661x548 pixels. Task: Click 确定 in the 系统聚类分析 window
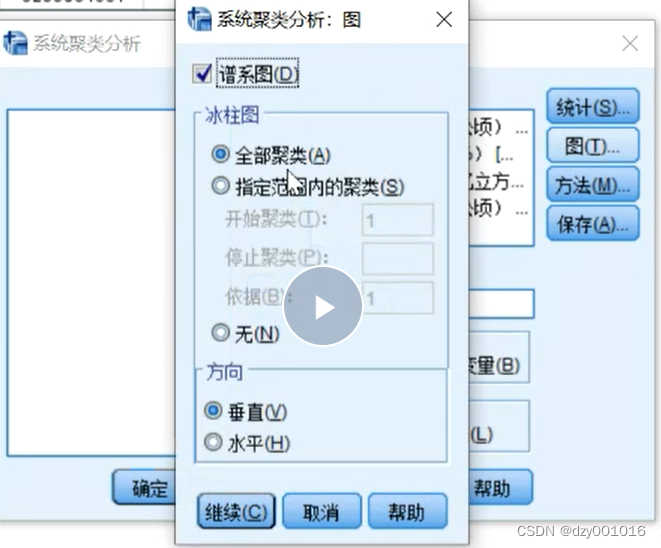144,487
